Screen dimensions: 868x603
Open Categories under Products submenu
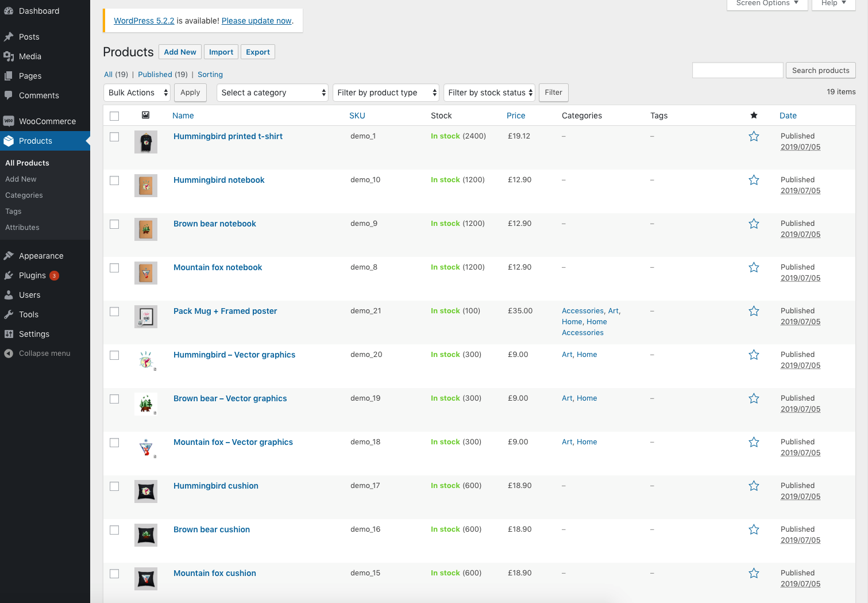(x=24, y=195)
